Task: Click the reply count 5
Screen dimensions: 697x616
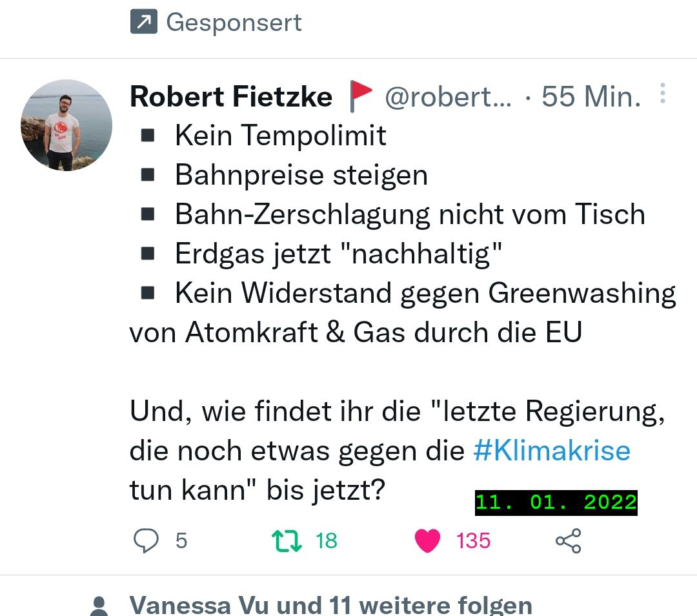Action: pos(181,540)
